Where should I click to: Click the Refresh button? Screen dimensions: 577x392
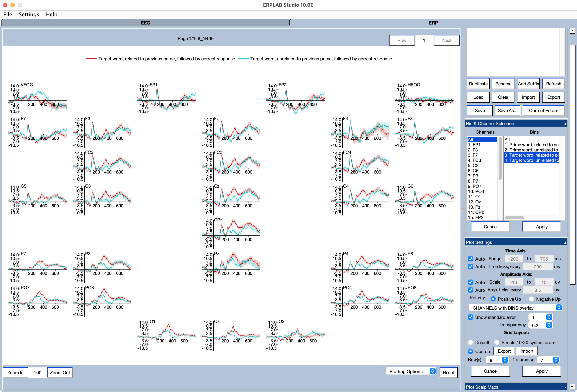pyautogui.click(x=553, y=84)
